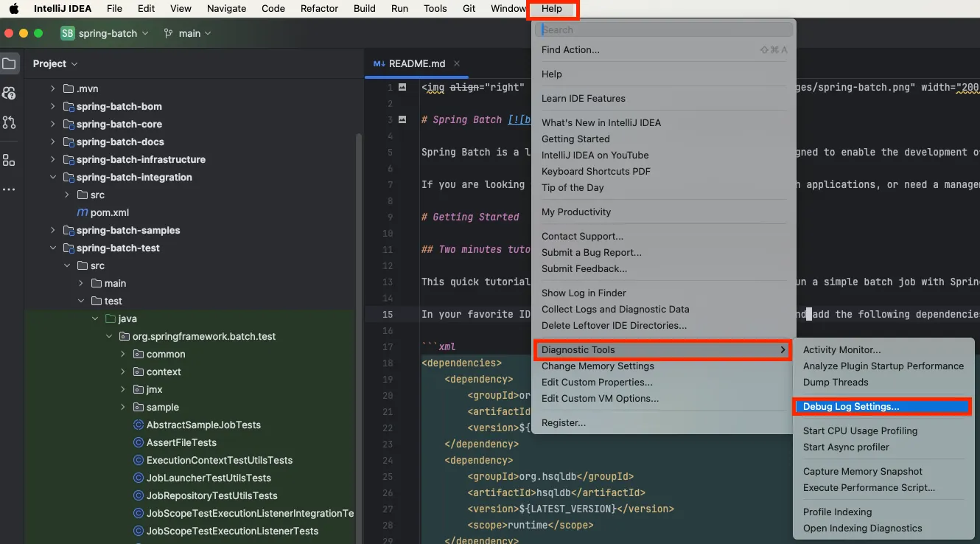Image resolution: width=980 pixels, height=544 pixels.
Task: Collapse the spring-batch-integration module
Action: click(53, 178)
